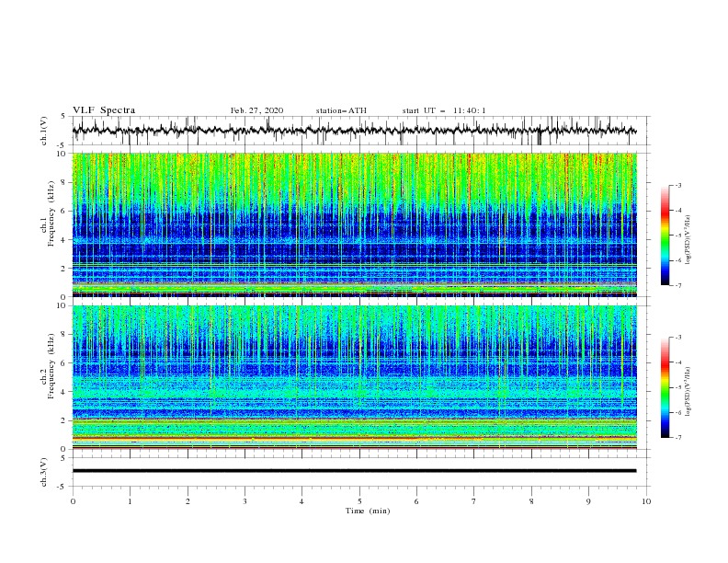Select the ch.1 colorbar "log(PSD)(V²/Hz)" label
Screen dimensions: 728x563
coord(688,240)
